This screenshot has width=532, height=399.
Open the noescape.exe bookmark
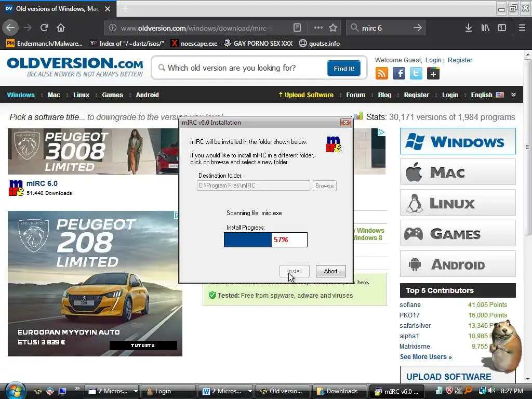coord(194,44)
